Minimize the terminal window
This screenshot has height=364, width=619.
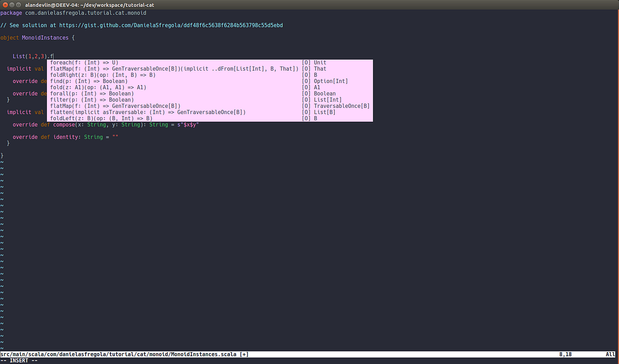tap(11, 4)
